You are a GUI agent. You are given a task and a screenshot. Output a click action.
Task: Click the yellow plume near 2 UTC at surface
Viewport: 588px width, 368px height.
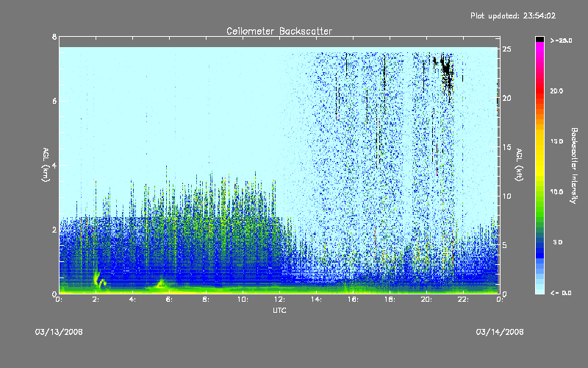point(98,280)
